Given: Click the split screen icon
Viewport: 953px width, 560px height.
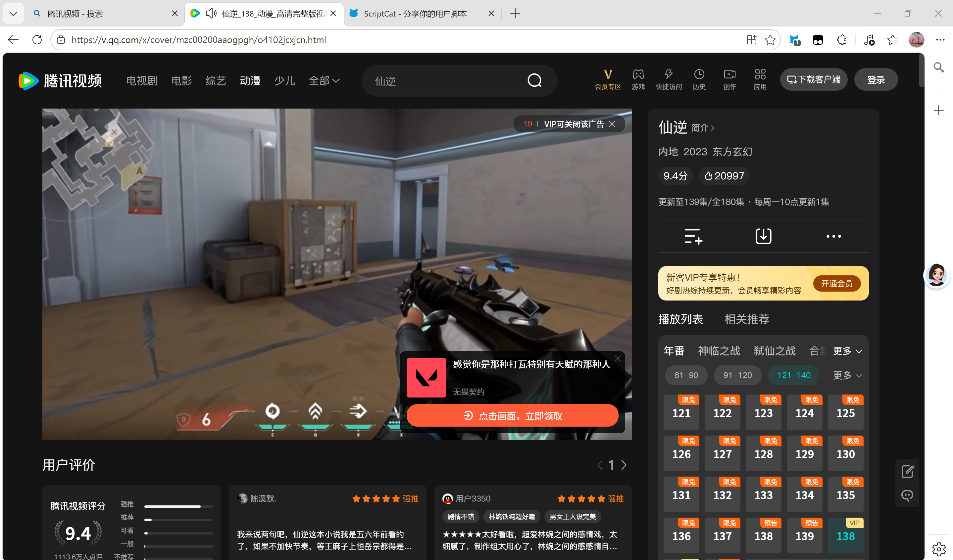Looking at the screenshot, I should [751, 40].
